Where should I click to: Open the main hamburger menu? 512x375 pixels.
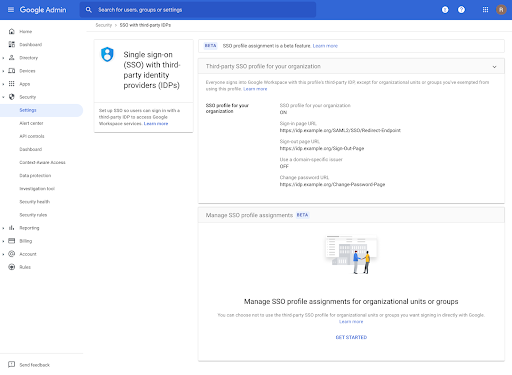[11, 10]
